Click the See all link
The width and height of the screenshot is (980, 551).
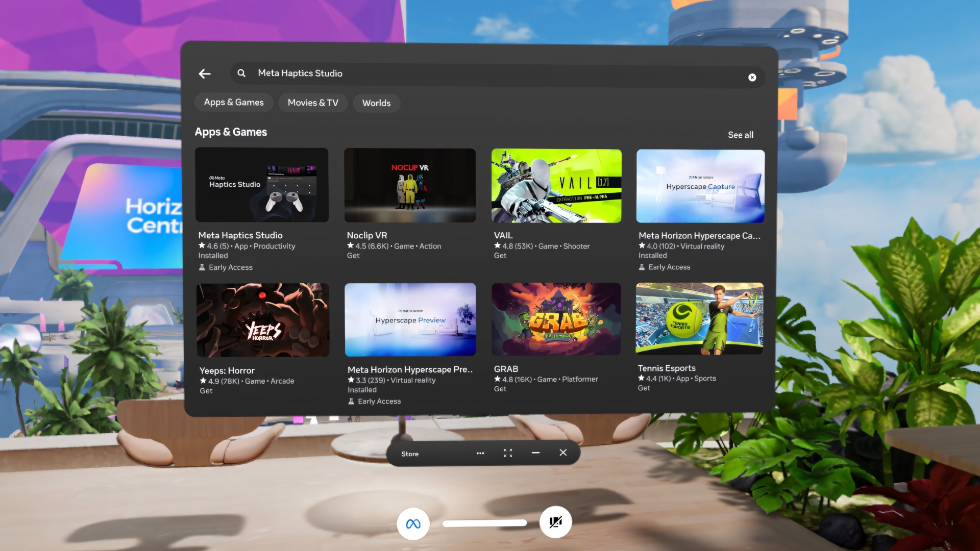coord(740,135)
